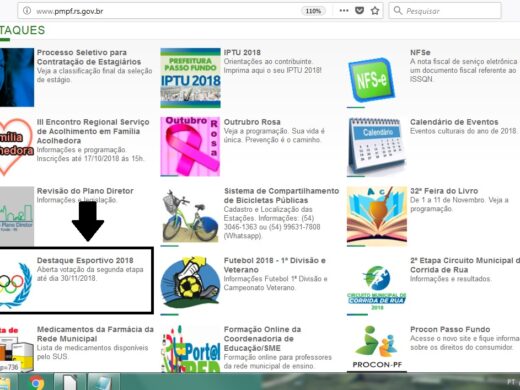
Task: Bookmark this page with the star icon
Action: click(x=375, y=11)
